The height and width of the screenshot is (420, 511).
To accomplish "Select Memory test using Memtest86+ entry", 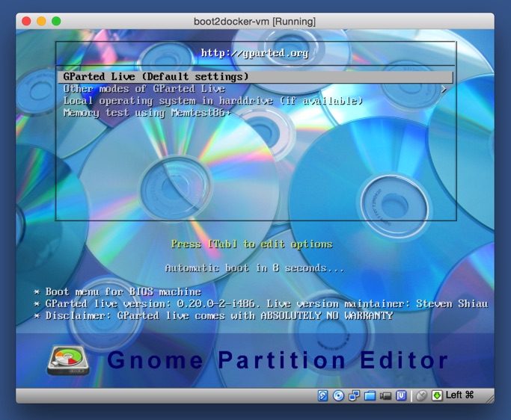I will [255, 113].
